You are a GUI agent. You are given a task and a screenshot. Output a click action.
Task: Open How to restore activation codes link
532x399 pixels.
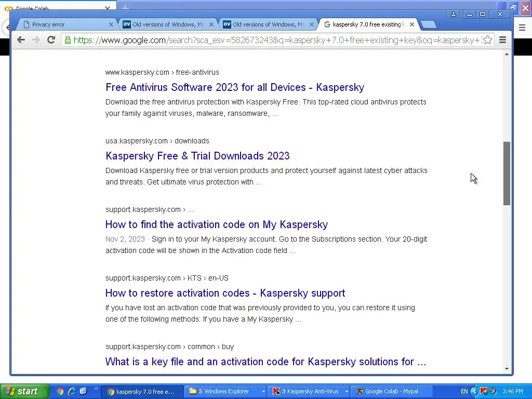(225, 293)
